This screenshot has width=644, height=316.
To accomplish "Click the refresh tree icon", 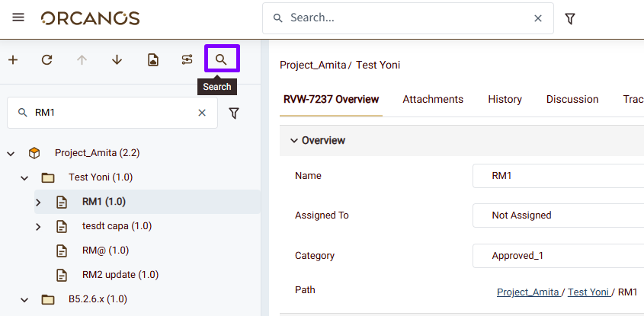I will pyautogui.click(x=47, y=59).
